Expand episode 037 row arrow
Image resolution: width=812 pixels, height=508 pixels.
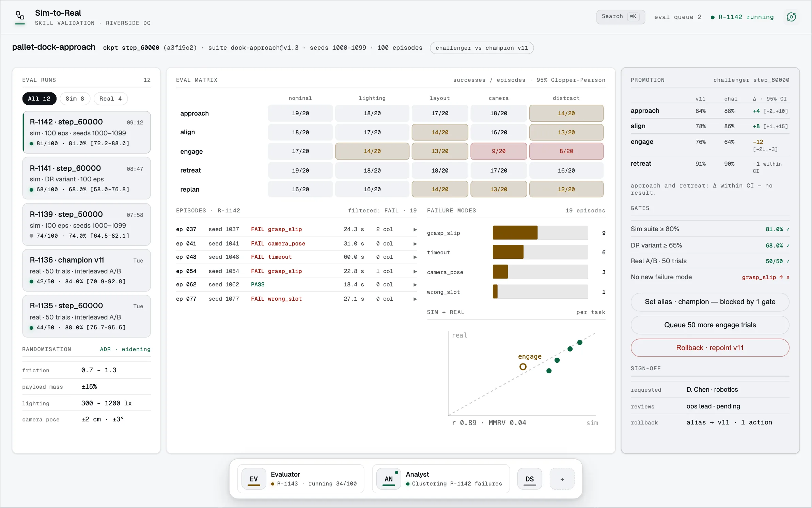click(x=415, y=229)
